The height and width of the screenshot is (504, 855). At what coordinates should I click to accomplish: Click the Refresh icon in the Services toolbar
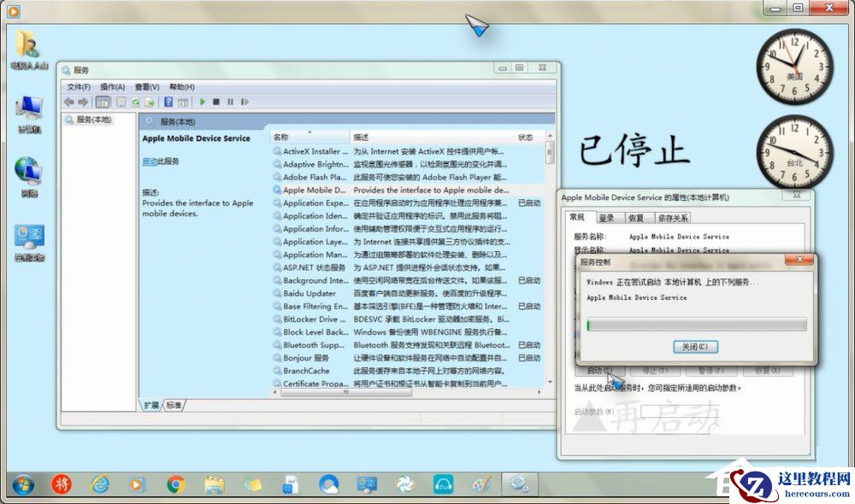pyautogui.click(x=135, y=102)
